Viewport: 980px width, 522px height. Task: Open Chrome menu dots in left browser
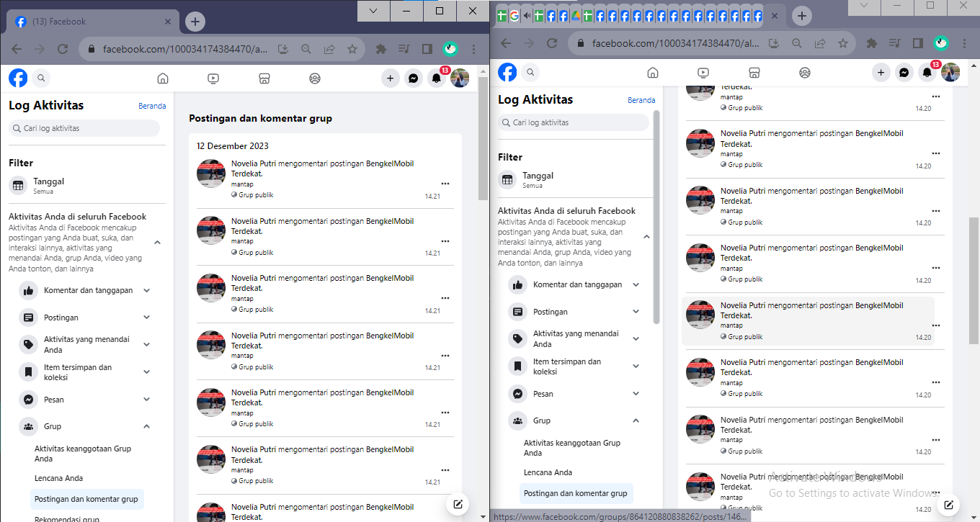[x=473, y=49]
